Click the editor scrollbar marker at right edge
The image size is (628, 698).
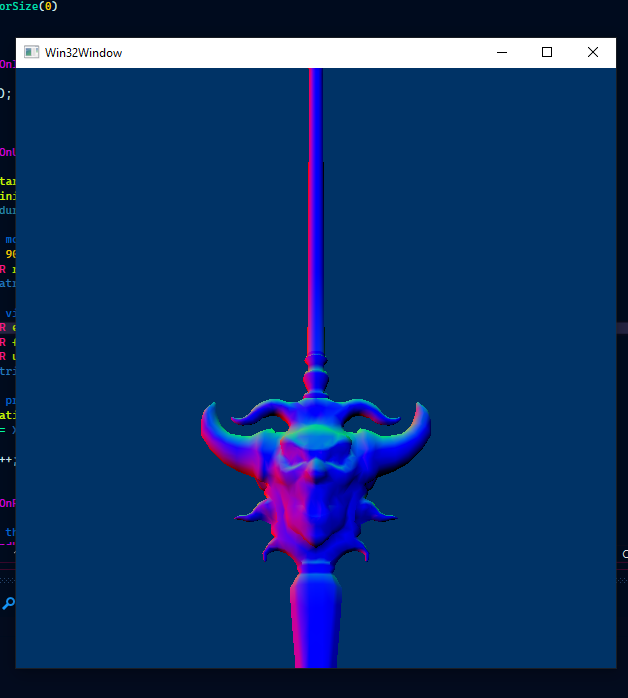point(622,327)
